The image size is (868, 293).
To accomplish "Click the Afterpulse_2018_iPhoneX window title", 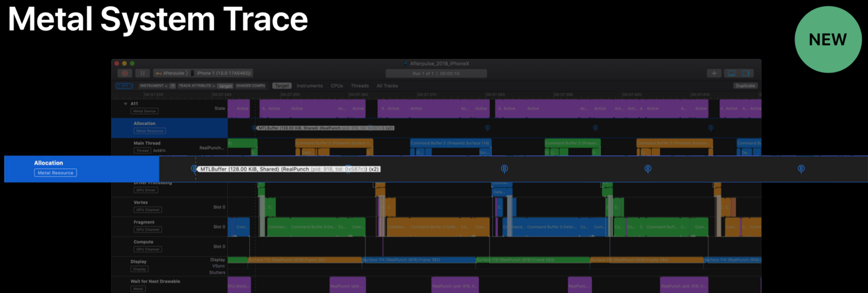I will pos(439,64).
